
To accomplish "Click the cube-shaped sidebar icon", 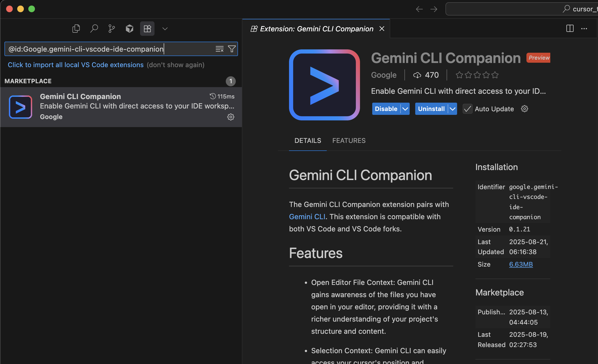I will [129, 29].
